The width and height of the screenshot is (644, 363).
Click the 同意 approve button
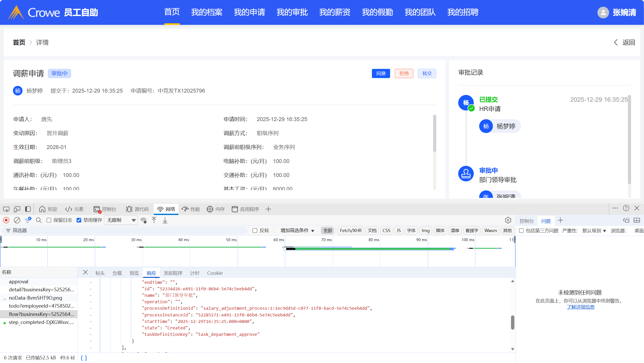(x=381, y=73)
